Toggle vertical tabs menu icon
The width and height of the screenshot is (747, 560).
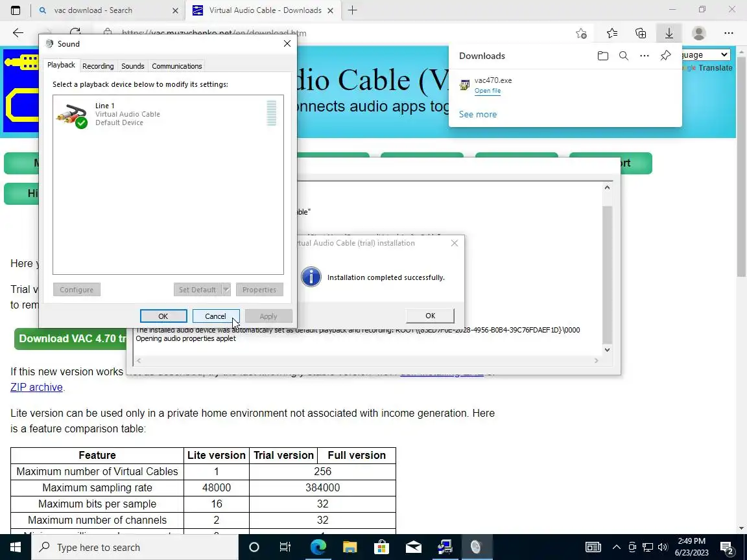(16, 10)
